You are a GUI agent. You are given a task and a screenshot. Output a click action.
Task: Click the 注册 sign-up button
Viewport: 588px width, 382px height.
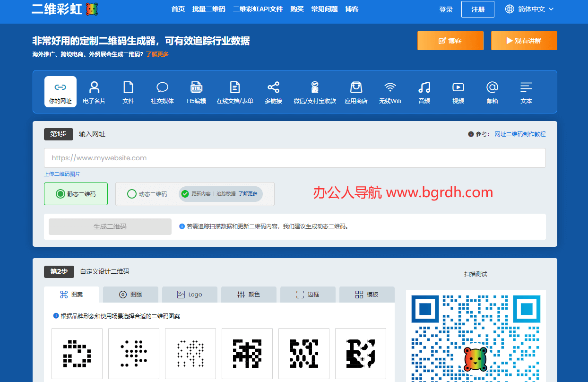click(477, 9)
